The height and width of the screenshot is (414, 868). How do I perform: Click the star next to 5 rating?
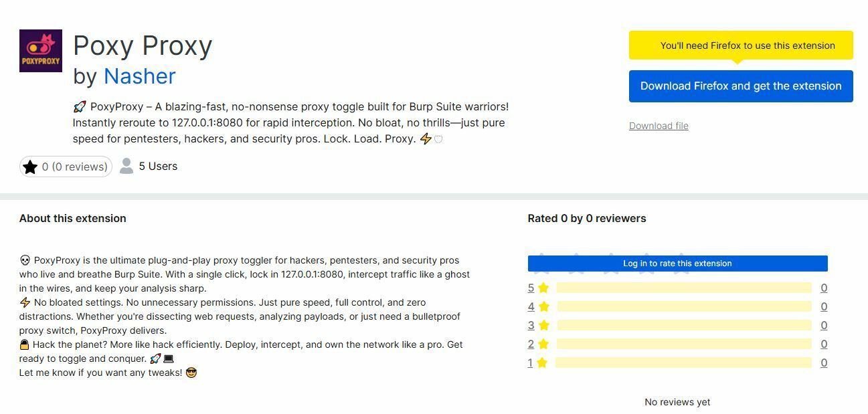(x=543, y=288)
